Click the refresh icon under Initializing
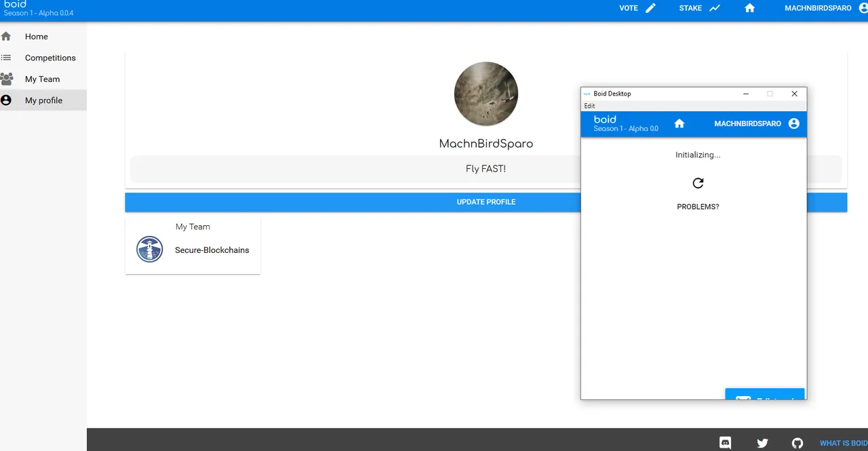Screen dimensions: 868x451 [x=698, y=182]
